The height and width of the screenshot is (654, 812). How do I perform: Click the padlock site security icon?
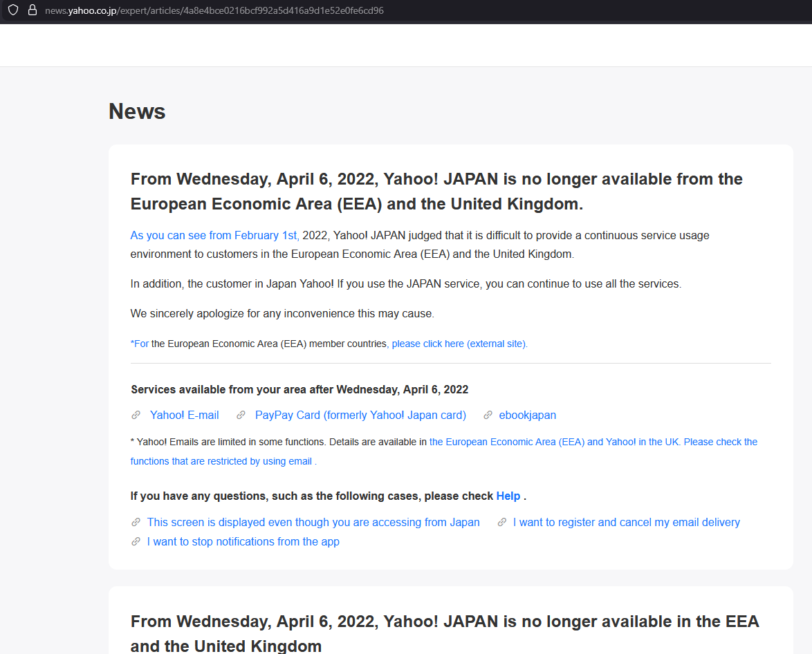point(32,10)
